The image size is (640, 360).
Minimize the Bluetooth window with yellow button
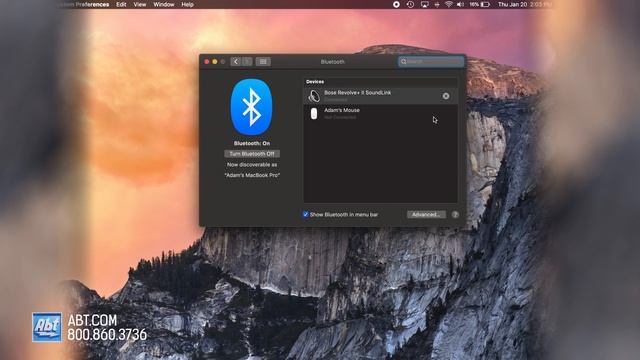pos(215,62)
